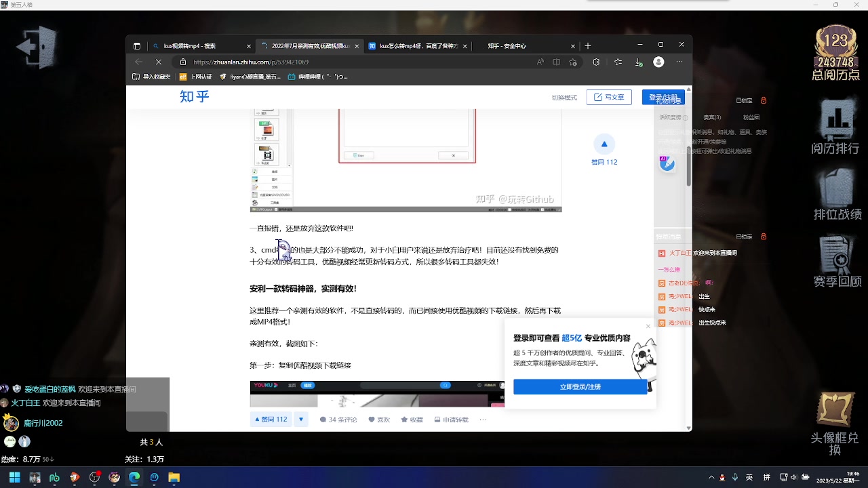Toggle the 弹幕消息 panel lock icon

[x=764, y=237]
